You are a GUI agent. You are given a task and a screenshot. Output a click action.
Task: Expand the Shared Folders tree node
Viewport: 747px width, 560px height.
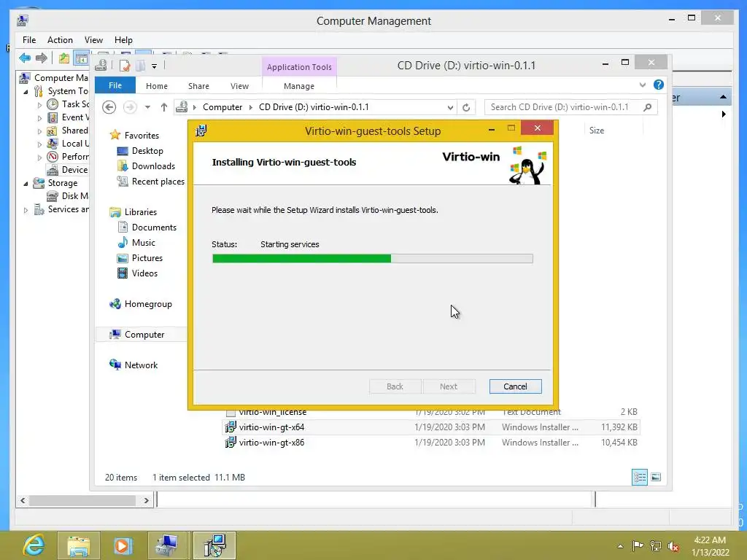pyautogui.click(x=39, y=131)
